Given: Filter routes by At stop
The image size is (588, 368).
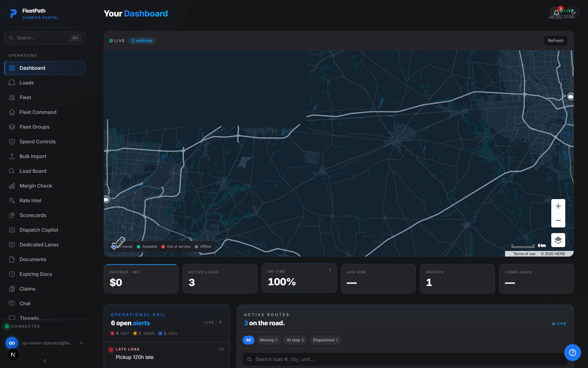Looking at the screenshot, I should [295, 340].
